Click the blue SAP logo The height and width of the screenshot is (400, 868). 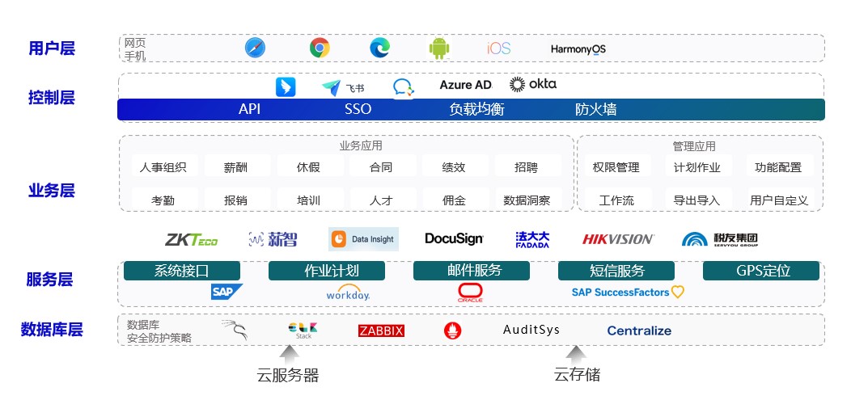(226, 292)
